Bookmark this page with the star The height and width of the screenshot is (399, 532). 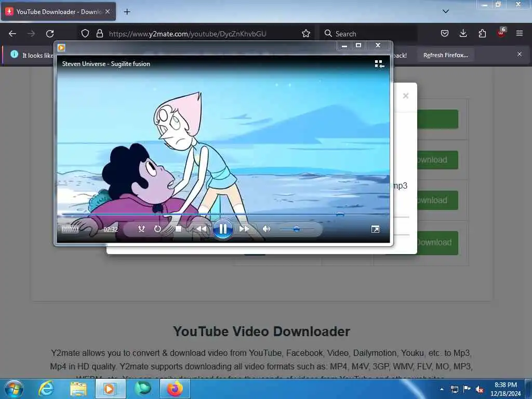point(306,33)
